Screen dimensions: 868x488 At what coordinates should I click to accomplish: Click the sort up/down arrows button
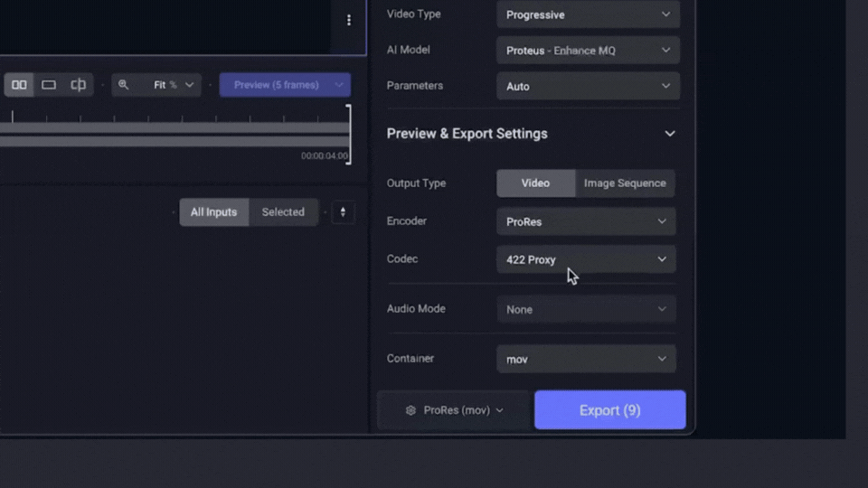point(343,211)
